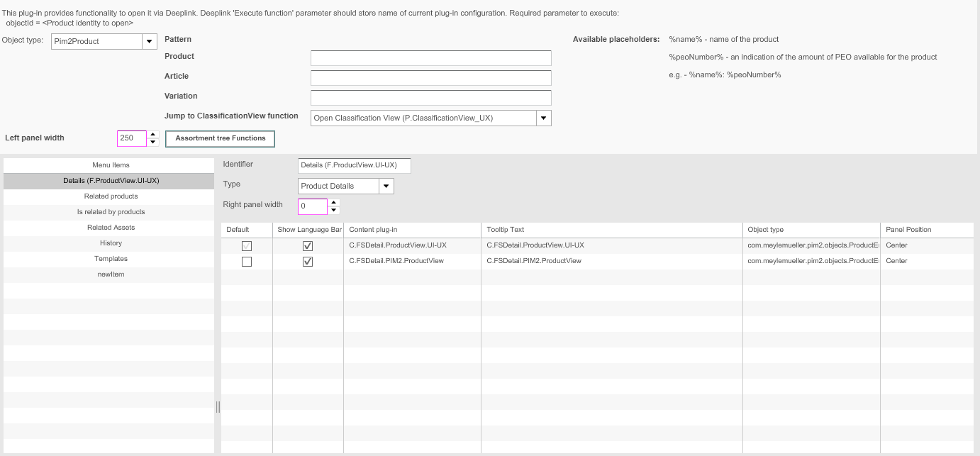Image resolution: width=980 pixels, height=456 pixels.
Task: Open the Jump to ClassificationView function dropdown
Action: coord(544,117)
